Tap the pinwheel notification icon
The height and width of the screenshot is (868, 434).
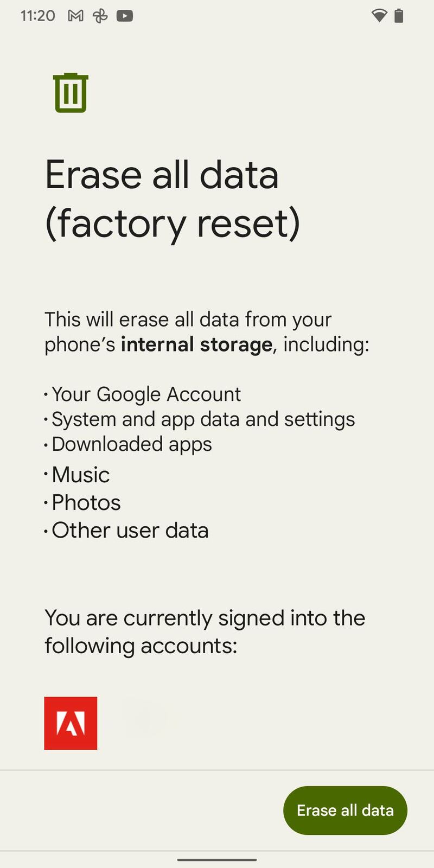click(x=100, y=16)
